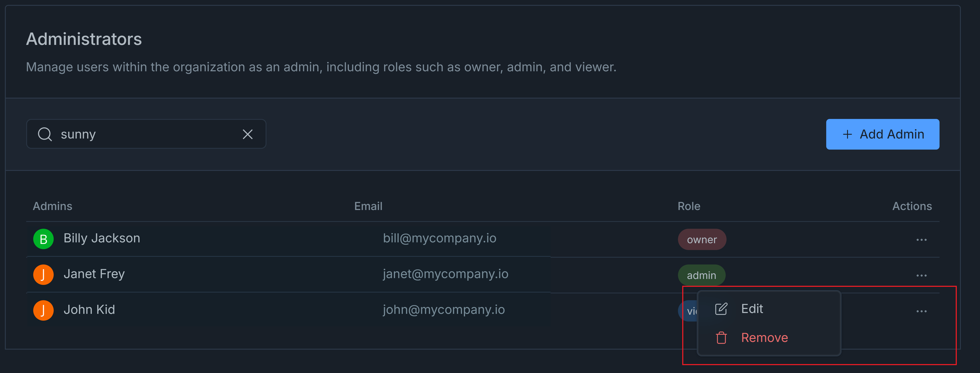Viewport: 980px width, 373px height.
Task: Open actions menu for Janet Frey
Action: (x=921, y=276)
